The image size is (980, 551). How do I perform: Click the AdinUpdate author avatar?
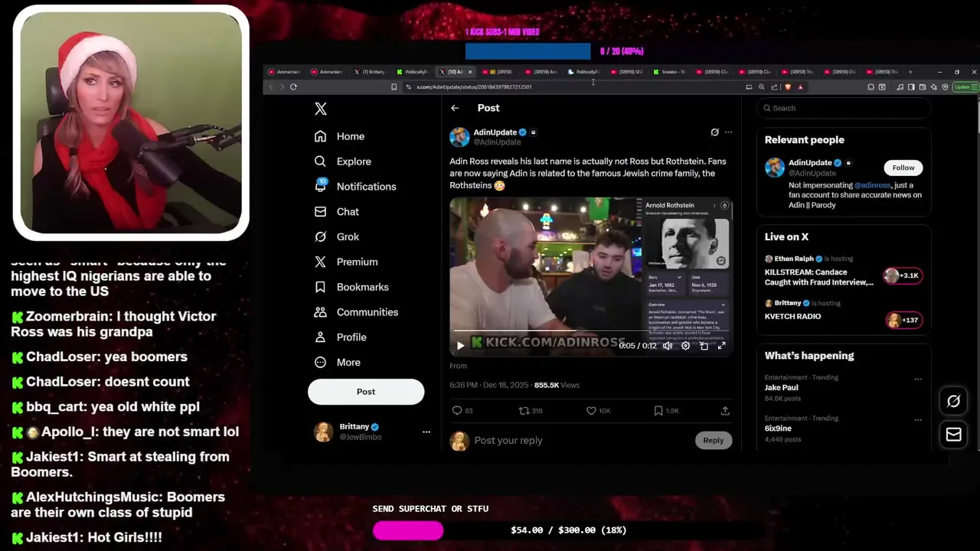point(459,137)
